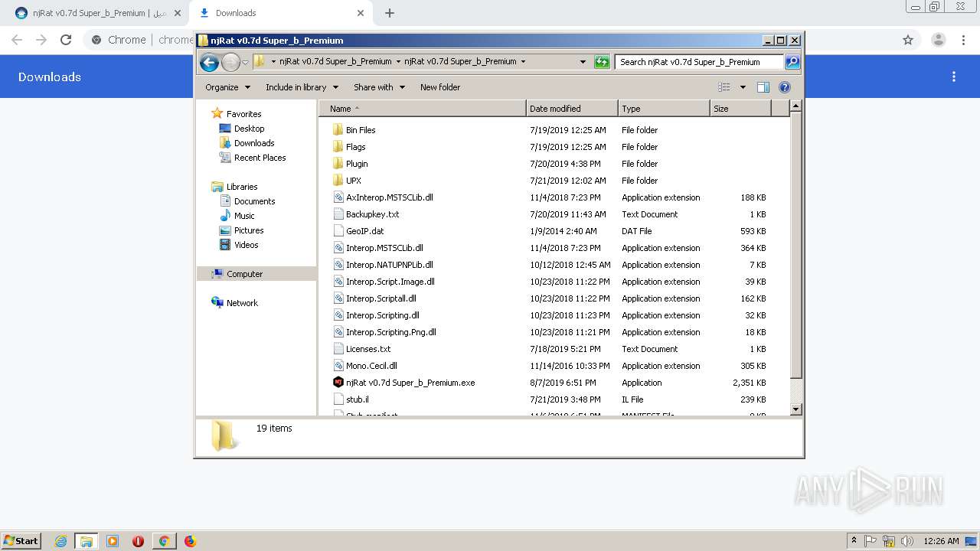The height and width of the screenshot is (551, 980).
Task: Click the Explorer Back navigation button
Action: [209, 62]
